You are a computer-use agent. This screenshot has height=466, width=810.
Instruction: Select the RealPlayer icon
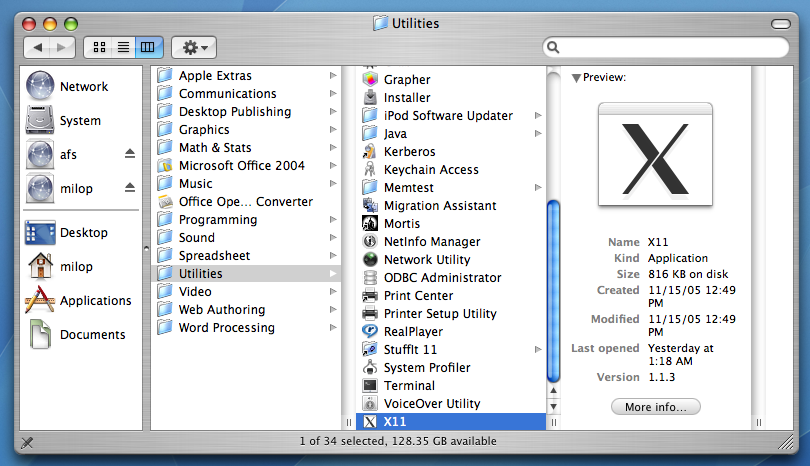pos(370,332)
